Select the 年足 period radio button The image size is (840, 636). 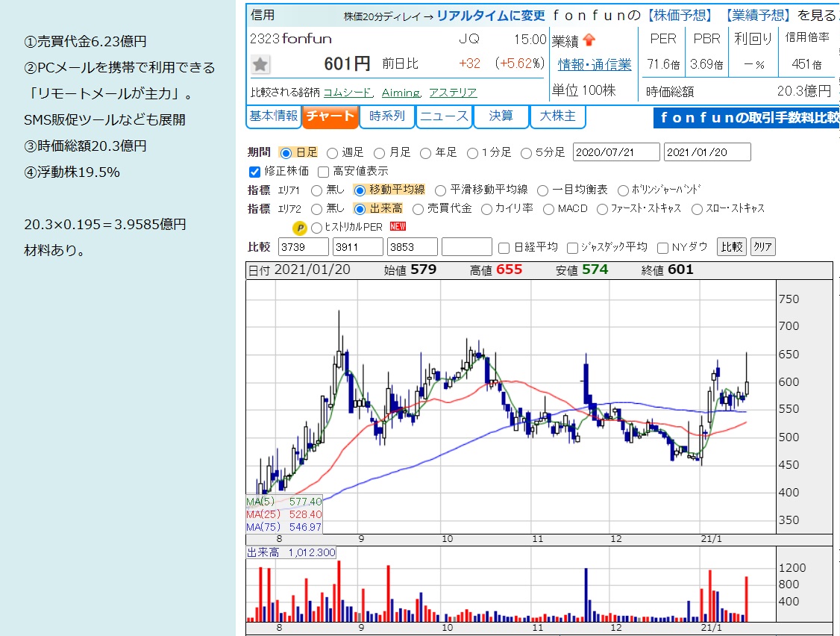pos(425,153)
